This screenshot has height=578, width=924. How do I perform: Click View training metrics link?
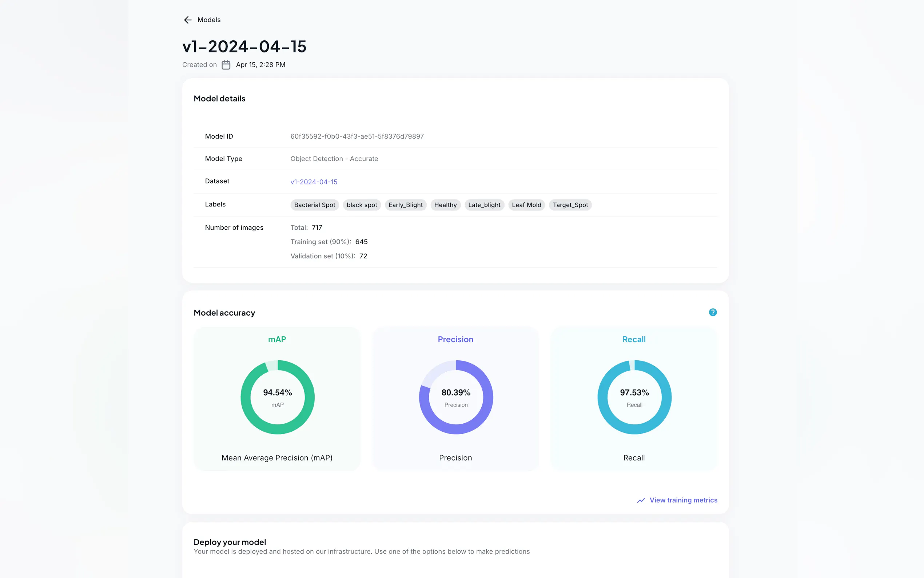683,500
